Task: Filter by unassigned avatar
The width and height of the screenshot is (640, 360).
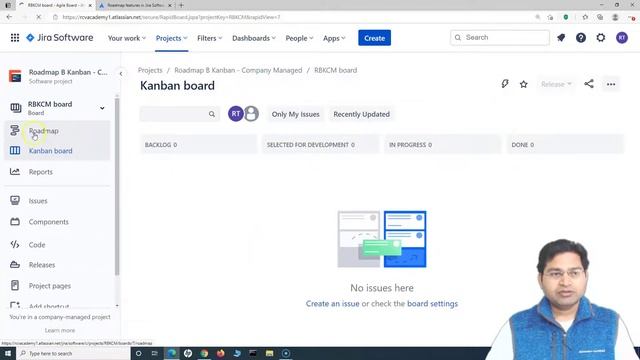Action: [251, 114]
